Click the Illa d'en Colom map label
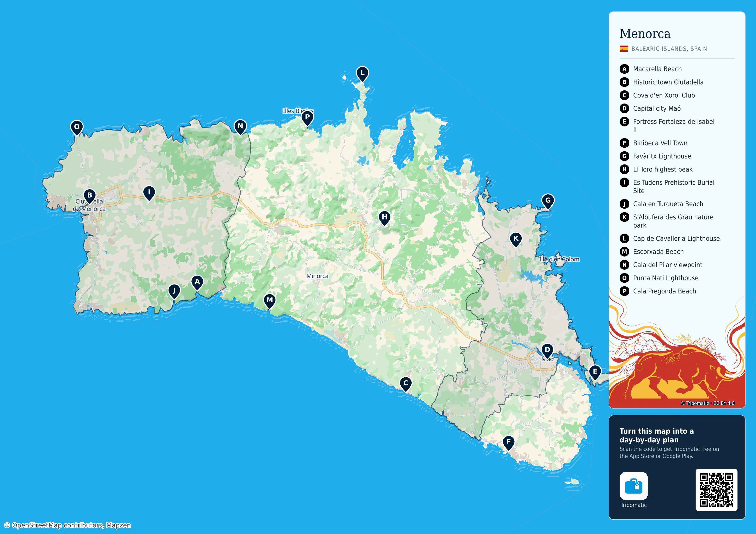This screenshot has width=756, height=534. [x=559, y=259]
